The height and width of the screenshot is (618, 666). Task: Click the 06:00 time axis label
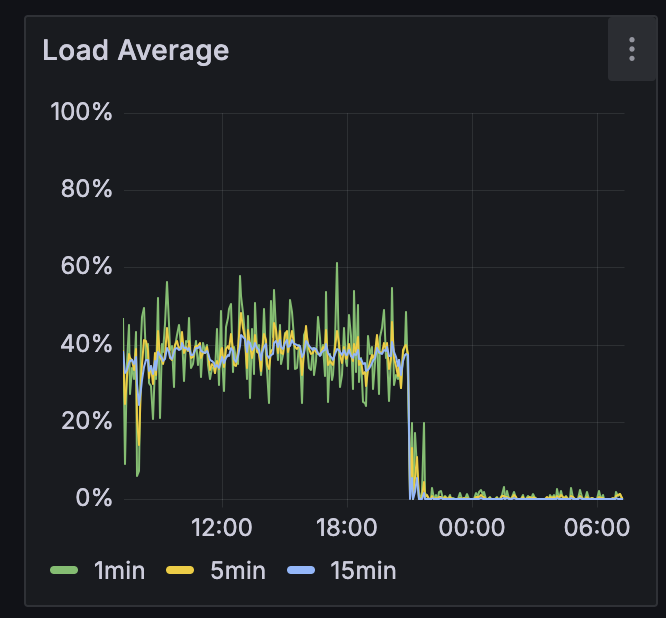click(x=596, y=526)
